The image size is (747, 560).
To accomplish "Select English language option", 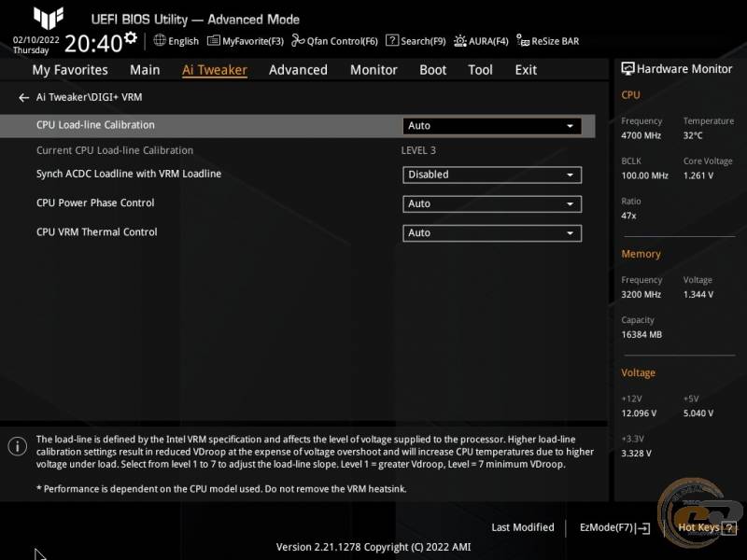I will 183,41.
